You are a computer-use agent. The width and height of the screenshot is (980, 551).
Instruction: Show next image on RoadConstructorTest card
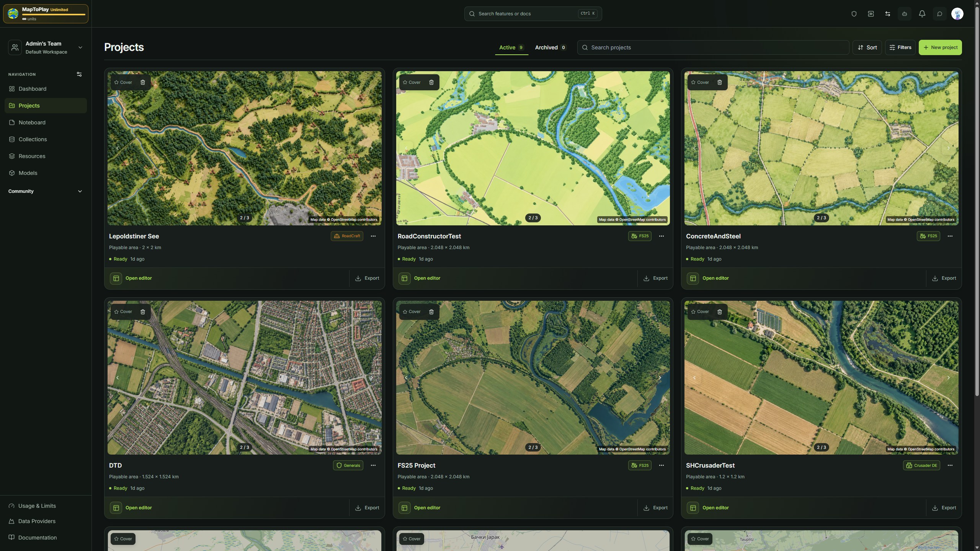tap(660, 148)
